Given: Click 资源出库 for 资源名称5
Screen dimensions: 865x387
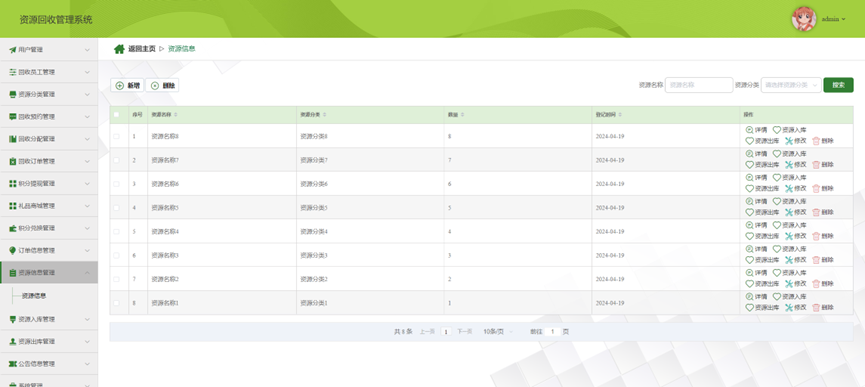Looking at the screenshot, I should pyautogui.click(x=762, y=212).
